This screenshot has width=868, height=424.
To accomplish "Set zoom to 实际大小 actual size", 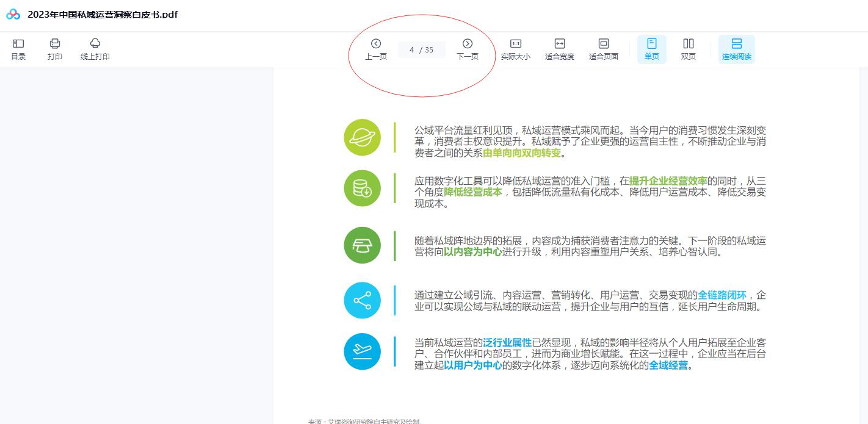I will click(x=516, y=49).
